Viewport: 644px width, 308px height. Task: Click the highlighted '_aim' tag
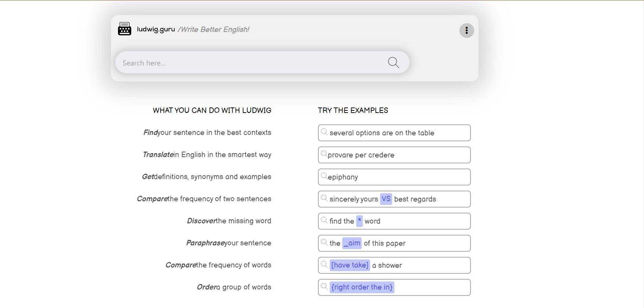[x=352, y=243]
